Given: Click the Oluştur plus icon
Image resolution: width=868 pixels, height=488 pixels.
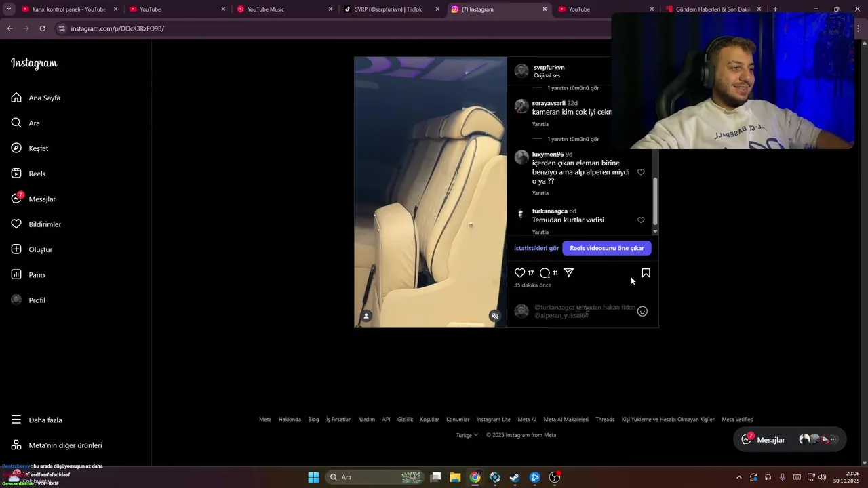Looking at the screenshot, I should 16,249.
